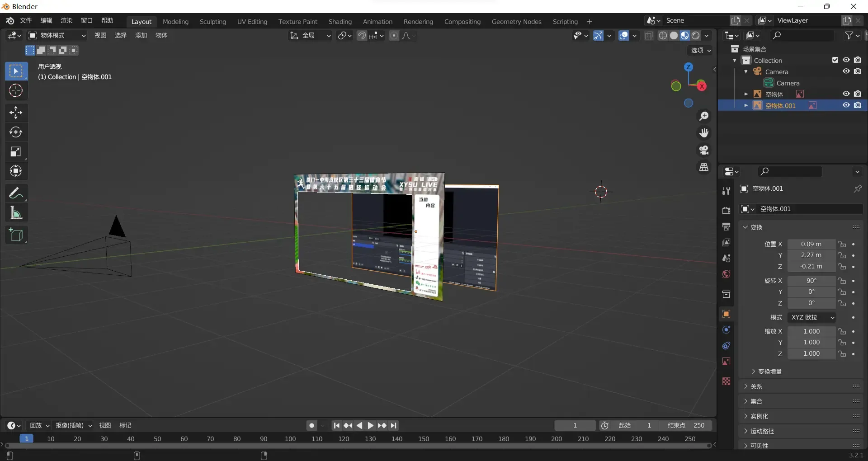Click the current frame number field

point(575,425)
